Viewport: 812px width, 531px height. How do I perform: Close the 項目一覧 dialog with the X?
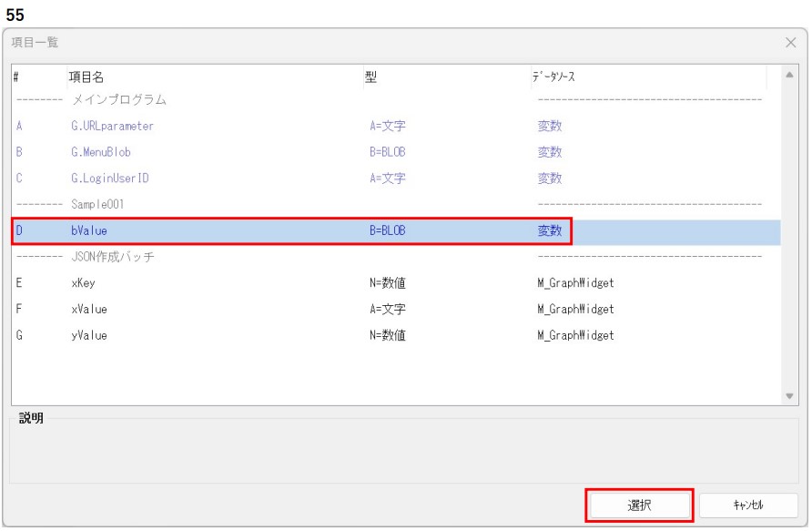[790, 43]
